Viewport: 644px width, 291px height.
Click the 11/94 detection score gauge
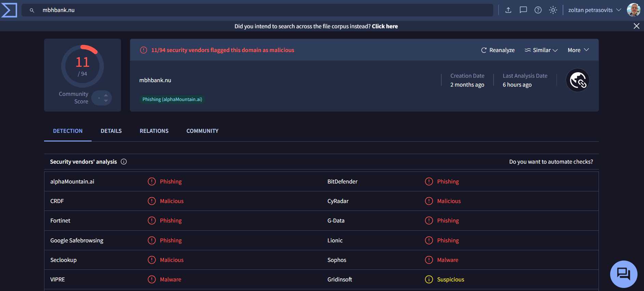pos(82,66)
